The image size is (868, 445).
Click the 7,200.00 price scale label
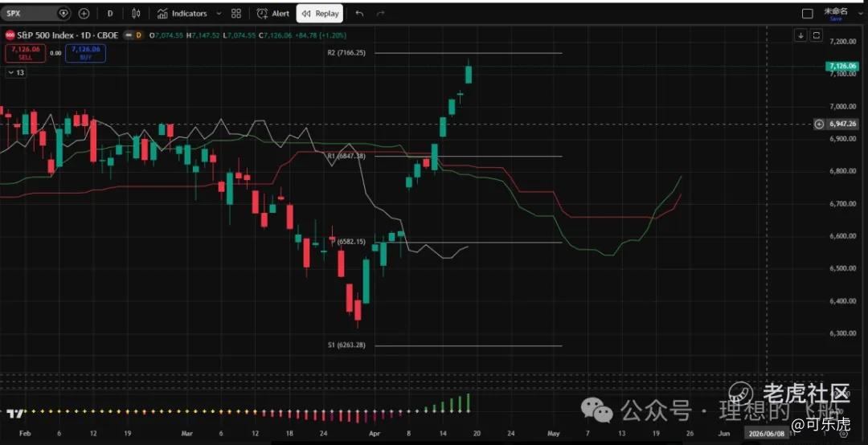[x=842, y=42]
